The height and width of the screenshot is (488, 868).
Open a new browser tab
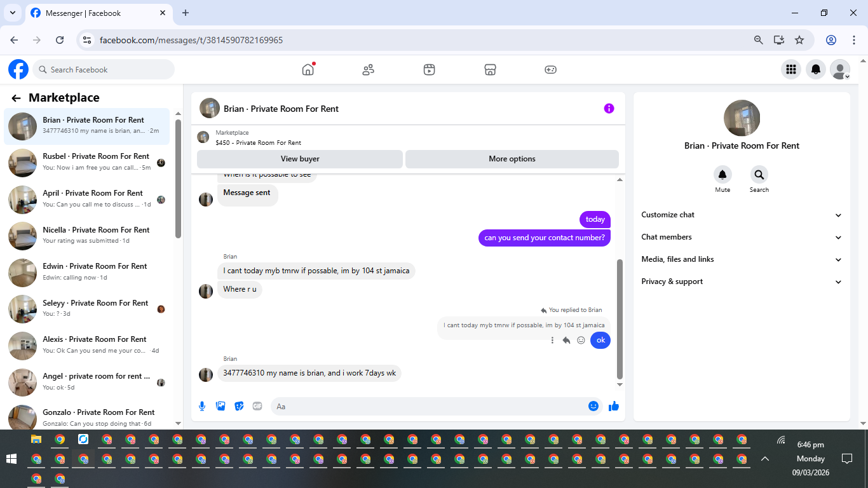(186, 13)
